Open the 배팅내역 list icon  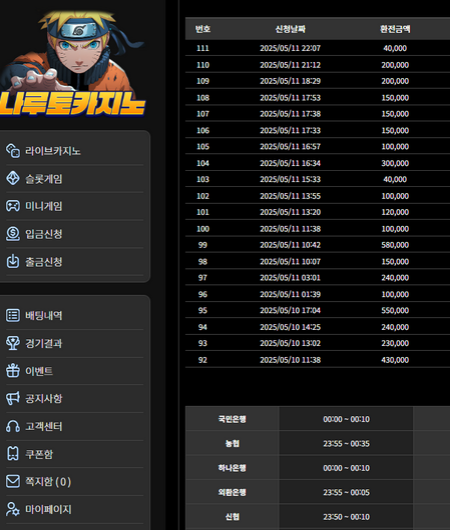point(13,315)
